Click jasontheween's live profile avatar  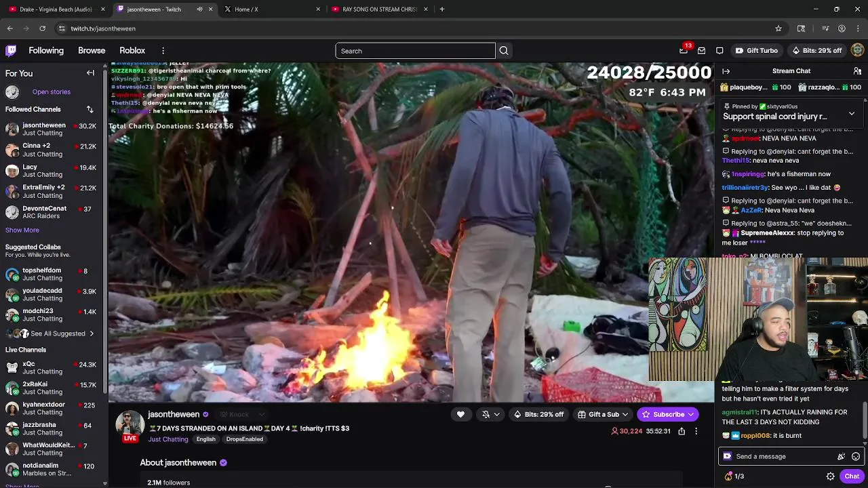click(130, 424)
